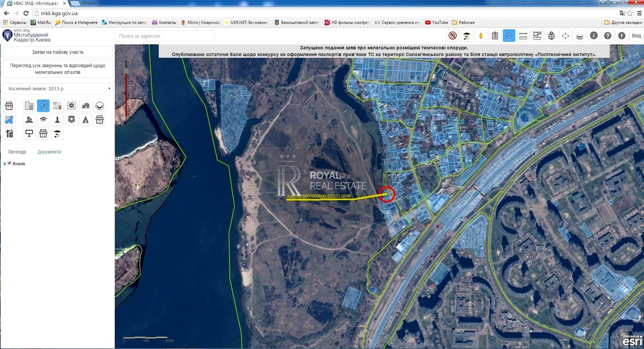The width and height of the screenshot is (644, 349).
Task: Select the 'МІАС ЗМД' browser tab
Action: [36, 3]
